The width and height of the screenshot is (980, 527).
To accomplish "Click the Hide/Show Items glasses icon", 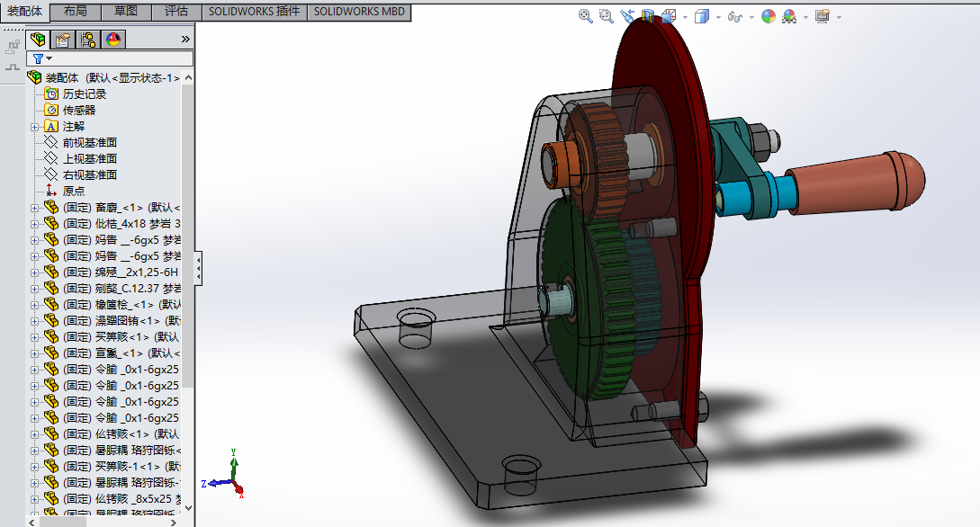I will (x=735, y=17).
